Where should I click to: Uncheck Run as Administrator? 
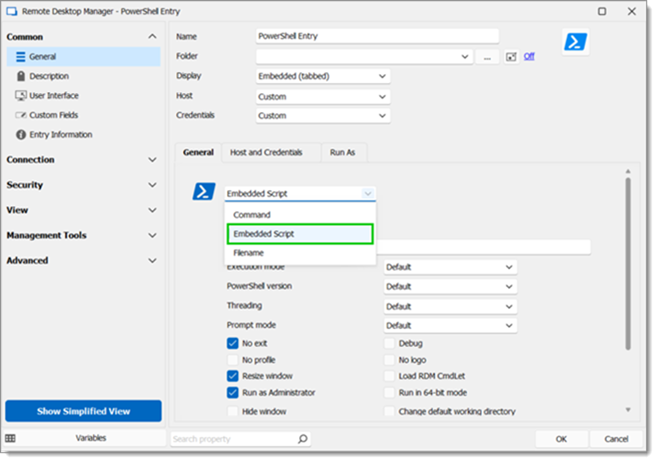pyautogui.click(x=233, y=393)
